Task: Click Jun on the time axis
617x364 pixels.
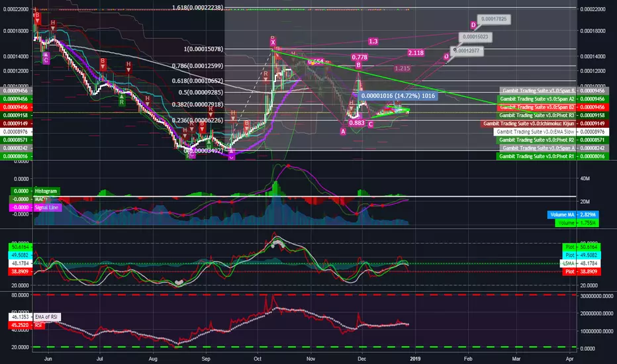Action: pos(48,359)
